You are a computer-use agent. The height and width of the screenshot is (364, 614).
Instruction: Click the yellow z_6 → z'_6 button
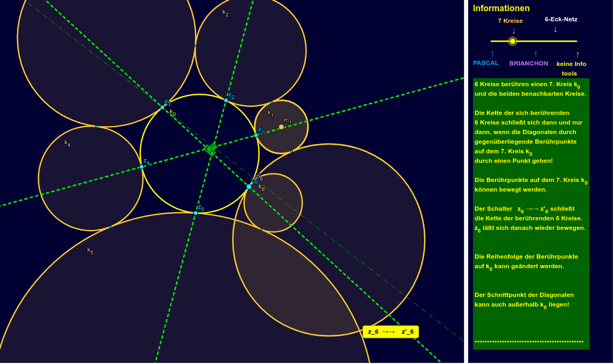coord(391,332)
